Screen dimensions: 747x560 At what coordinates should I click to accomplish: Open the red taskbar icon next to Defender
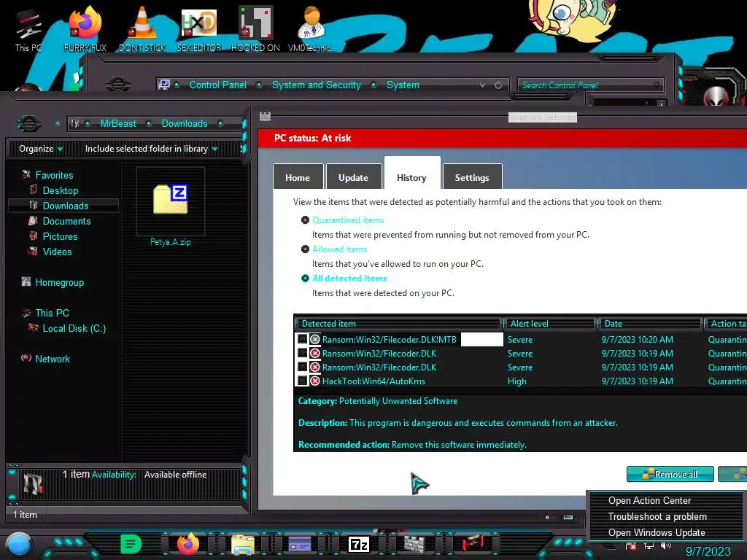click(x=472, y=542)
